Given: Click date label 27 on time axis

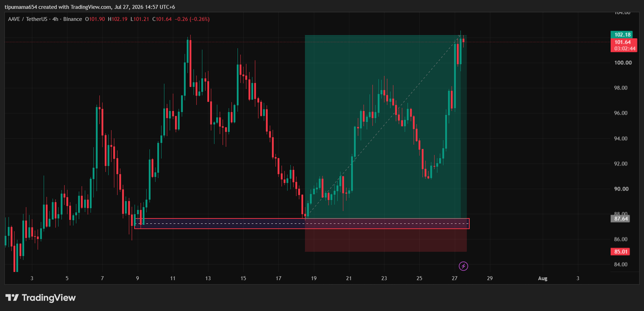Looking at the screenshot, I should pyautogui.click(x=455, y=278).
